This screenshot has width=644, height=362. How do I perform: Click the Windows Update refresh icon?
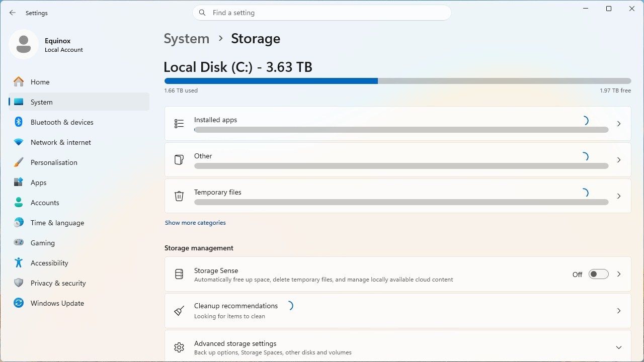pyautogui.click(x=19, y=303)
